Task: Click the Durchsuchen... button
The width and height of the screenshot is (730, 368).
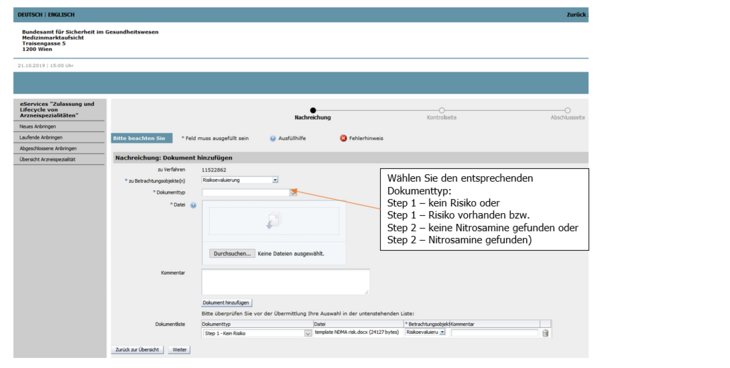Action: pyautogui.click(x=232, y=254)
